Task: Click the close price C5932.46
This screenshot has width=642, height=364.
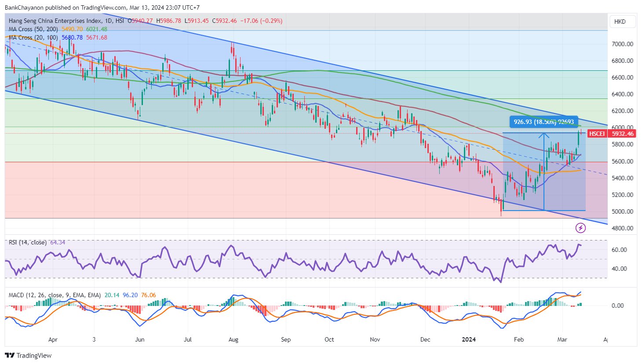Action: (x=224, y=21)
